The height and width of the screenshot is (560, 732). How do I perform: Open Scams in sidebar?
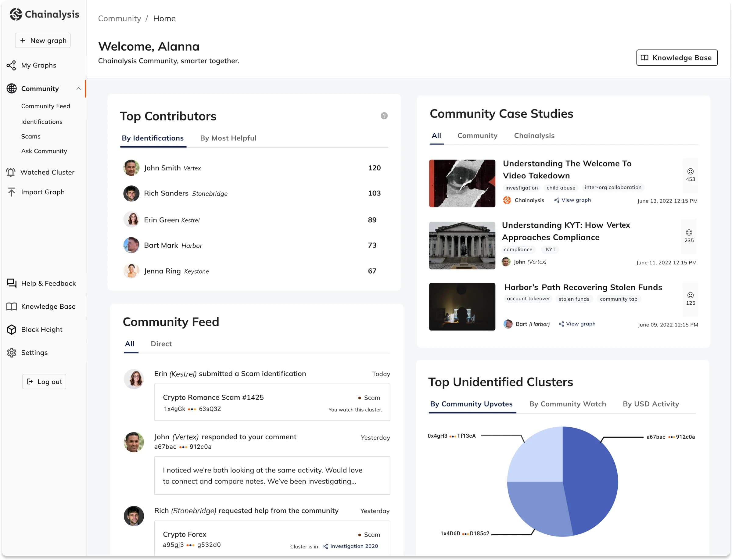click(x=31, y=136)
